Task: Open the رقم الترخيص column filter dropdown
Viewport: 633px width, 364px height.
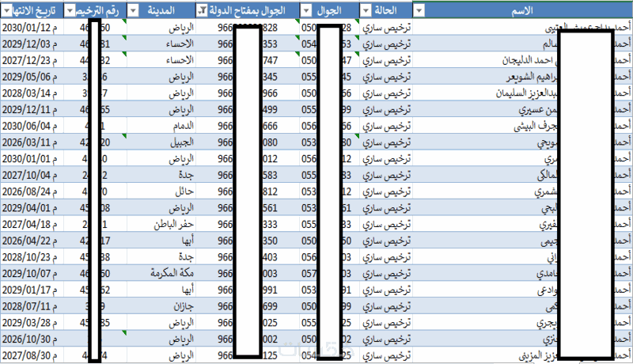Action: 70,11
